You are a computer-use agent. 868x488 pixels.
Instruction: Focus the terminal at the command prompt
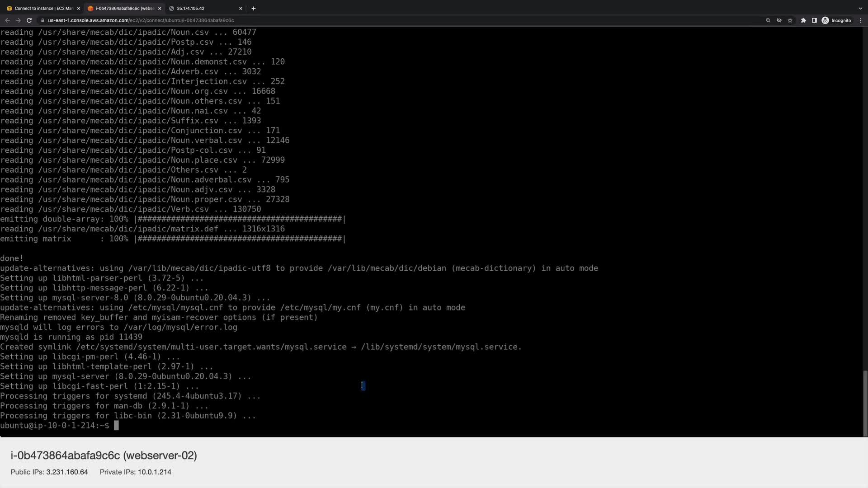tap(116, 426)
